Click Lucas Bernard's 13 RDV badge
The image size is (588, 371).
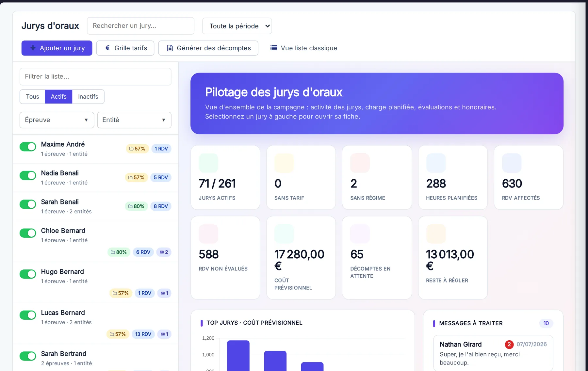click(x=143, y=334)
